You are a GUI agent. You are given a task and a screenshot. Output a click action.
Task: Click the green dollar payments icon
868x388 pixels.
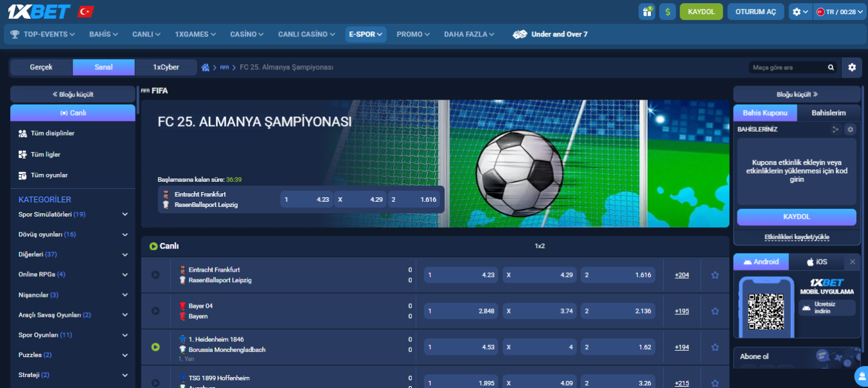tap(668, 12)
